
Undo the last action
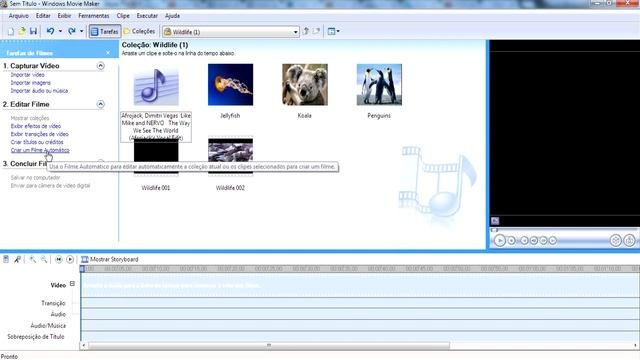(x=50, y=31)
